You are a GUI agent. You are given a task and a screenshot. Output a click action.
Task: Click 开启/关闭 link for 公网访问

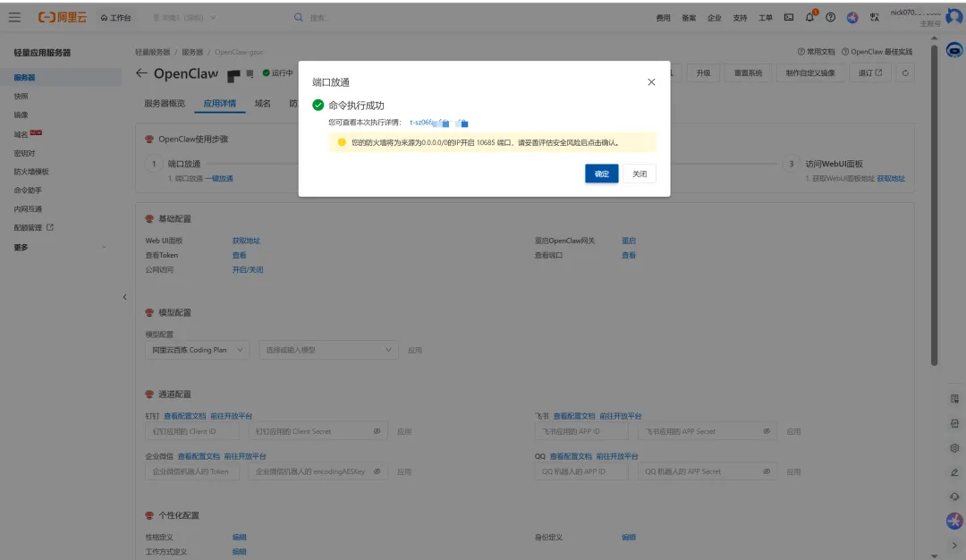pyautogui.click(x=248, y=270)
